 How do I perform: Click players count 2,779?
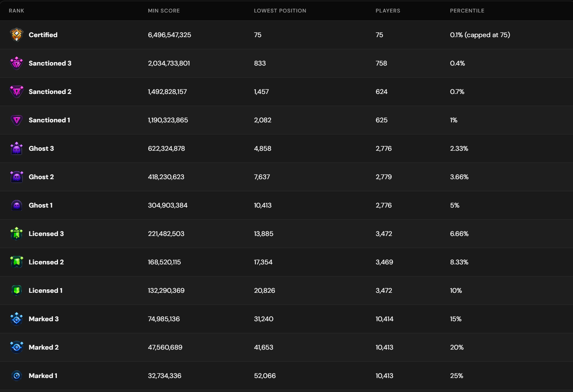coord(383,177)
